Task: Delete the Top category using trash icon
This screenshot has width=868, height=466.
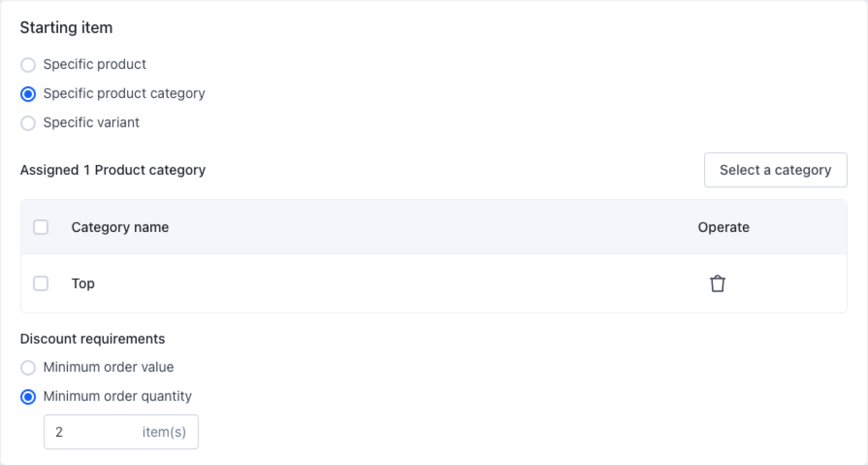Action: pos(717,284)
